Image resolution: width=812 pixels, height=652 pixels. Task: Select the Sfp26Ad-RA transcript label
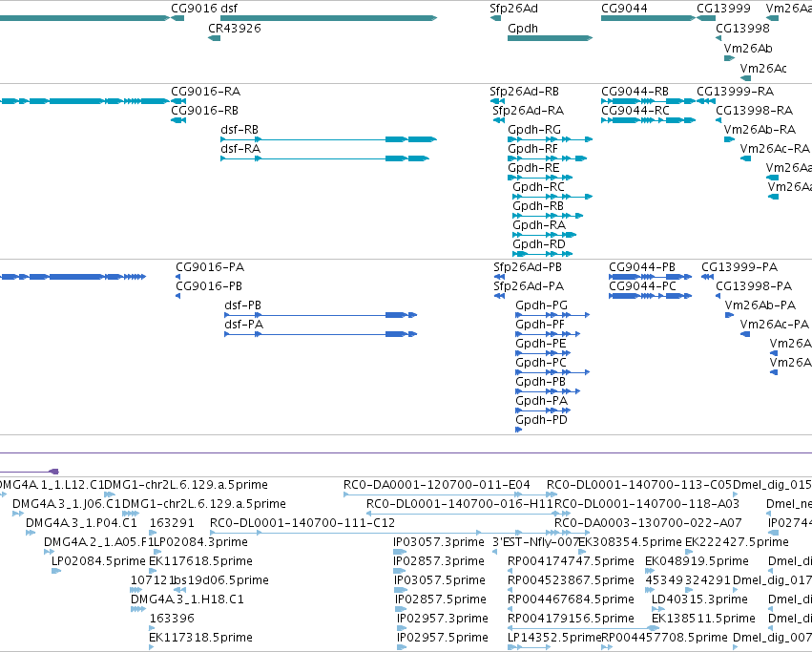point(529,111)
